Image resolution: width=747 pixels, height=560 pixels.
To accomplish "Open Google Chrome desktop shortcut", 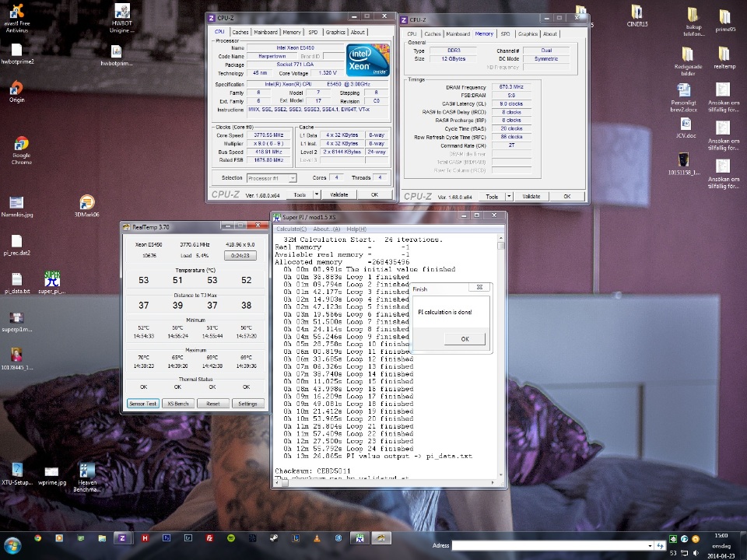I will (22, 150).
